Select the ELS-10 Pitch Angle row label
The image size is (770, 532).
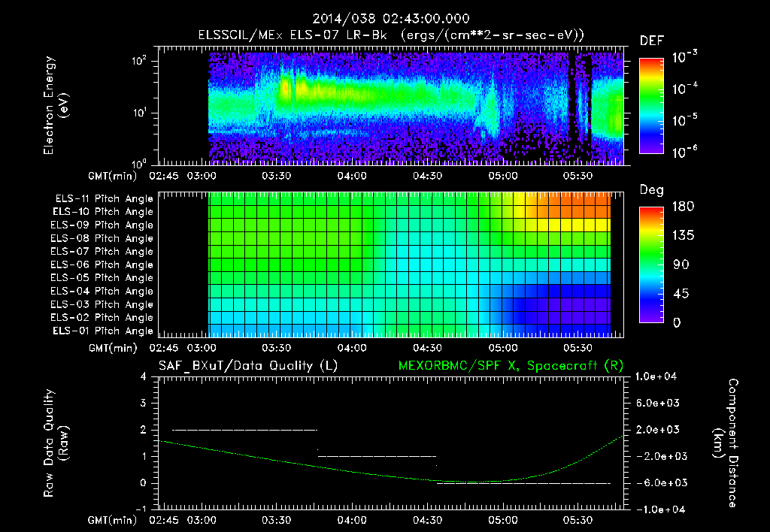103,212
